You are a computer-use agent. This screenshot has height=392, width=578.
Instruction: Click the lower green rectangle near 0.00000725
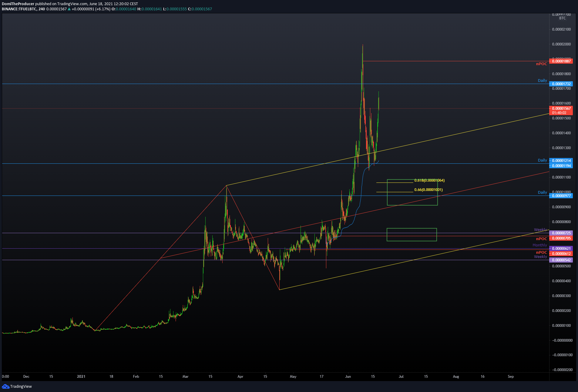click(x=412, y=235)
